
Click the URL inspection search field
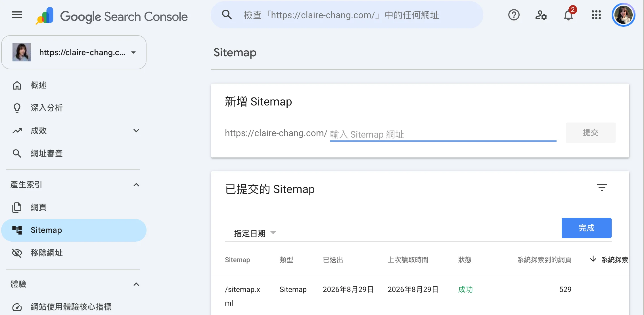(x=347, y=15)
